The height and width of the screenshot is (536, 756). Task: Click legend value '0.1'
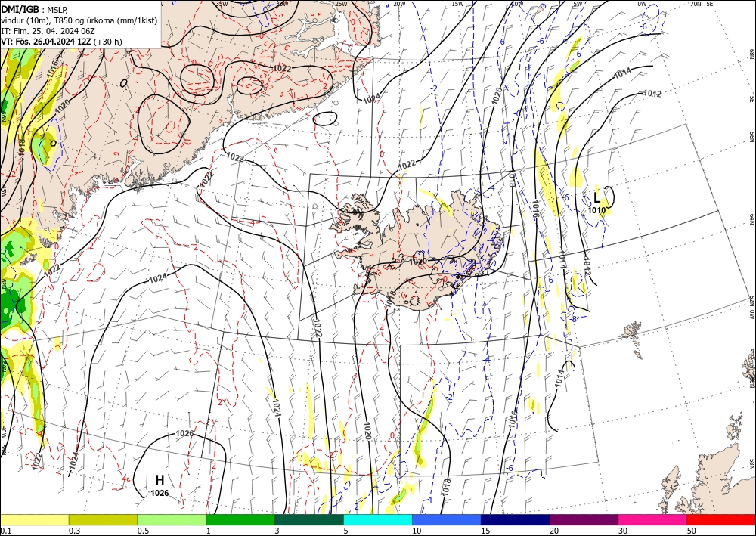5,531
